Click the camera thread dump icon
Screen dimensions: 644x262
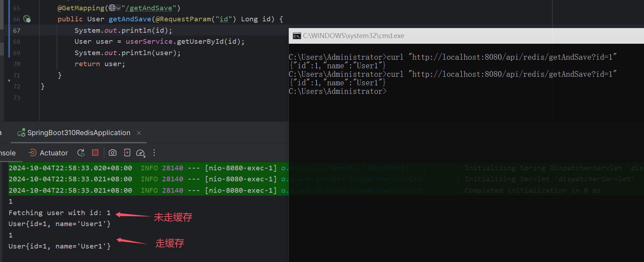click(x=113, y=153)
